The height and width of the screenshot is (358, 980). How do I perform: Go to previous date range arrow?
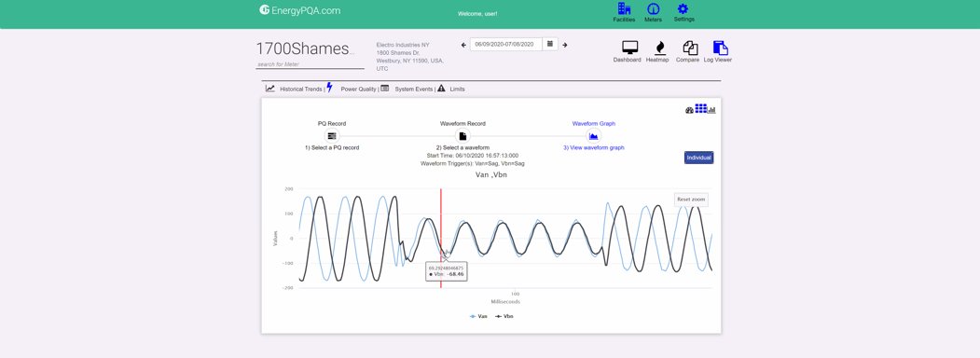(x=463, y=45)
